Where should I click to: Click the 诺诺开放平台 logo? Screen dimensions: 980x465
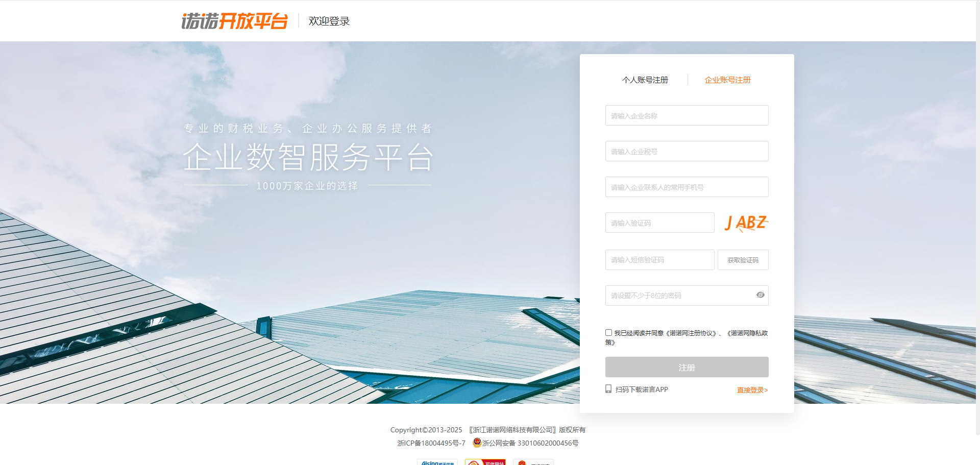pos(234,21)
